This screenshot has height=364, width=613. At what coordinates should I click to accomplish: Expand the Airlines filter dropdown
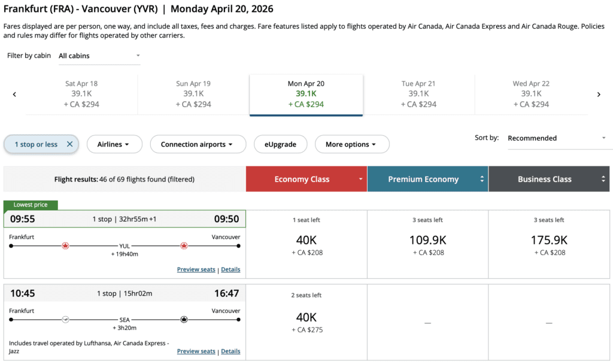click(x=115, y=144)
